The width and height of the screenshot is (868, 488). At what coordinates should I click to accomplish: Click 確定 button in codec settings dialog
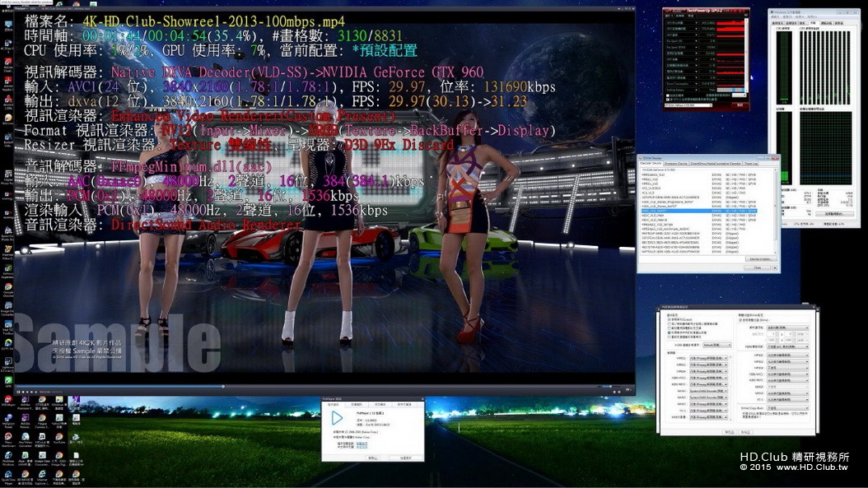pos(729,432)
